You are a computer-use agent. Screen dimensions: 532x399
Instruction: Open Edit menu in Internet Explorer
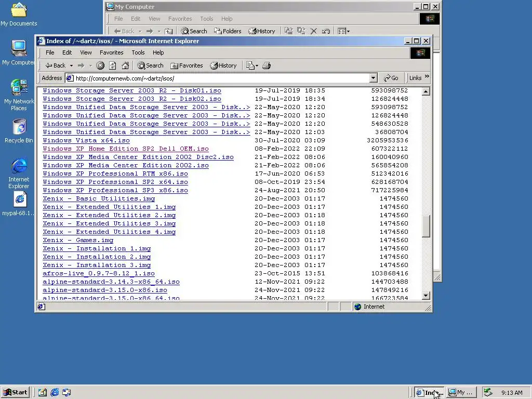coord(67,52)
